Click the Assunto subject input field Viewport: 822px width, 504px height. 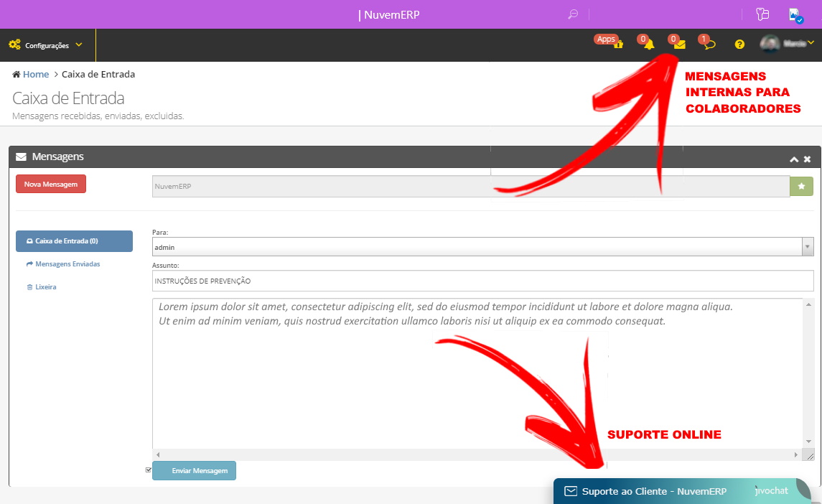(482, 281)
